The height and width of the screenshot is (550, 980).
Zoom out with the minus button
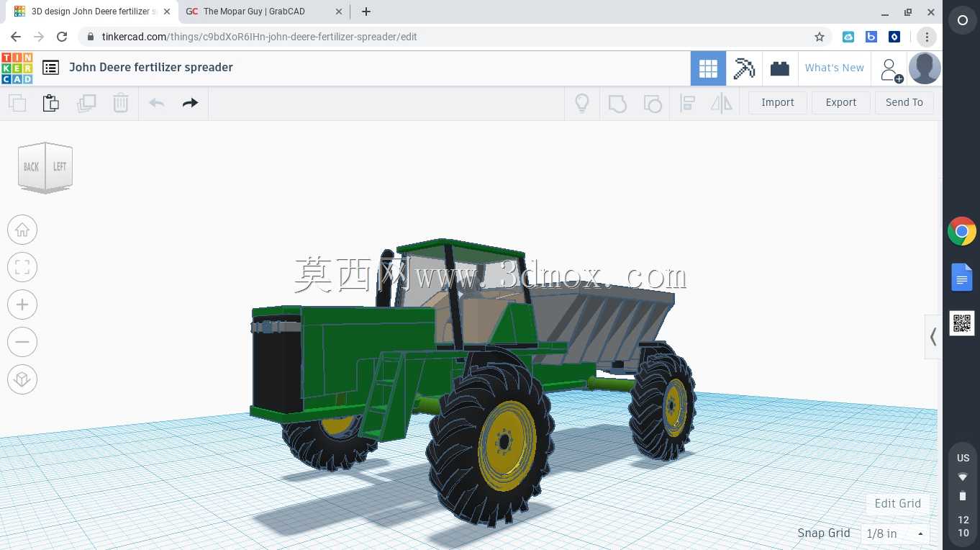pos(22,342)
